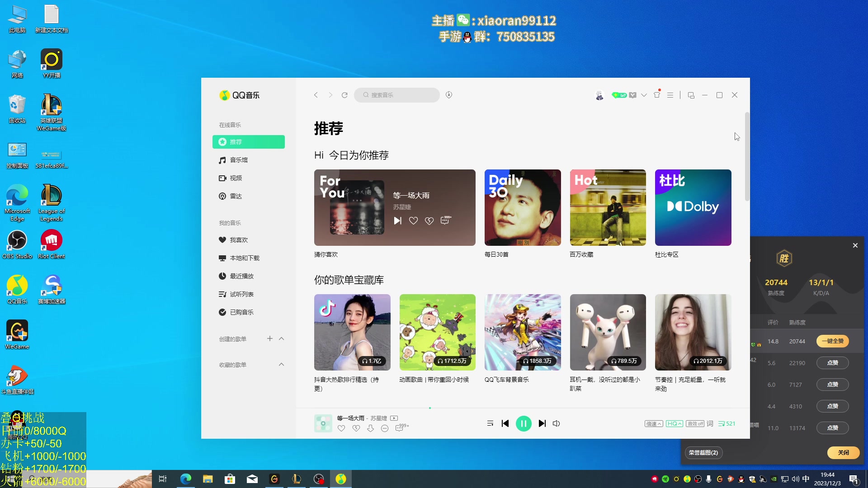This screenshot has height=488, width=868.
Task: Open the 节奏控 playlist cover
Action: [693, 332]
